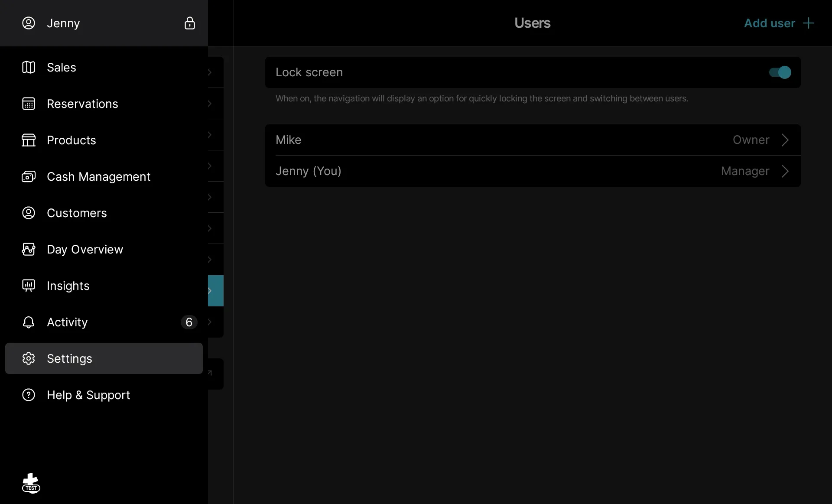Click the Insights sidebar icon

pos(28,285)
